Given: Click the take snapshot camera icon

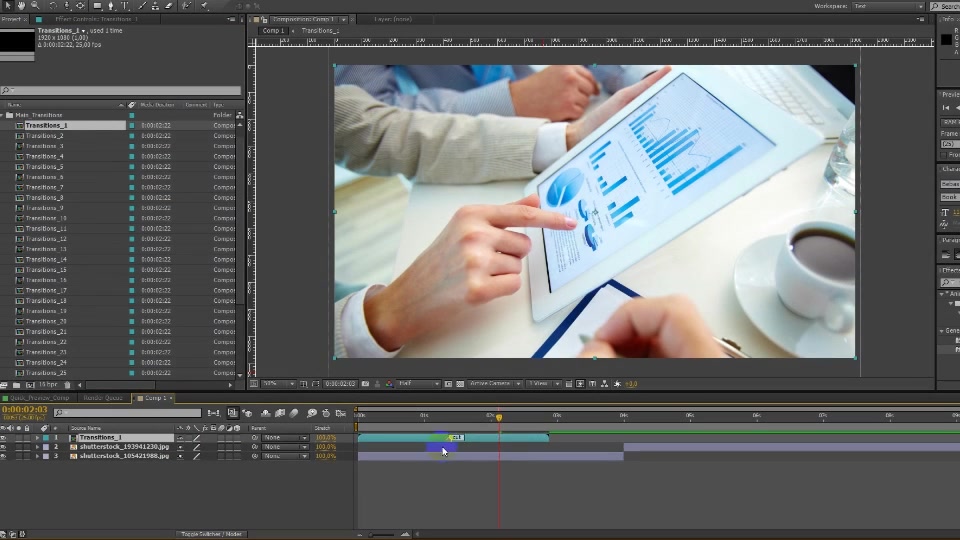Looking at the screenshot, I should pyautogui.click(x=366, y=384).
